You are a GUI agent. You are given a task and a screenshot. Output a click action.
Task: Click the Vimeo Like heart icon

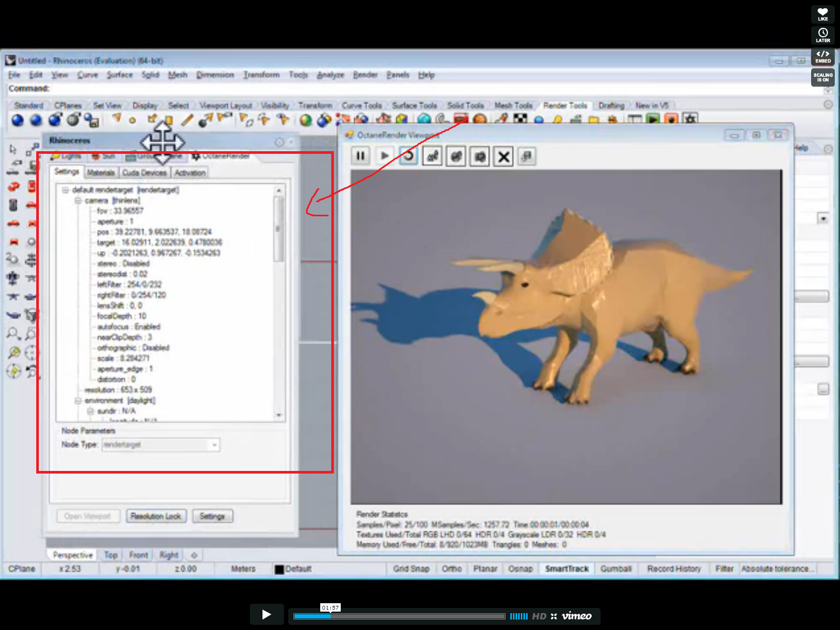(x=823, y=14)
